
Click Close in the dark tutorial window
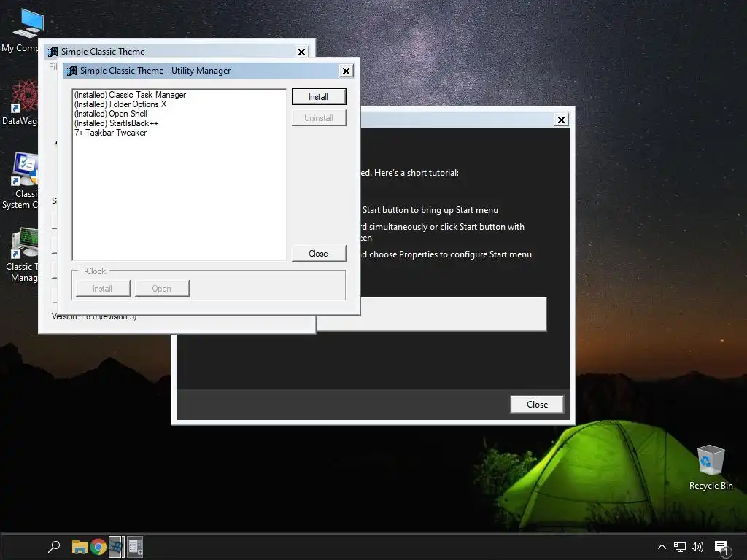click(537, 404)
